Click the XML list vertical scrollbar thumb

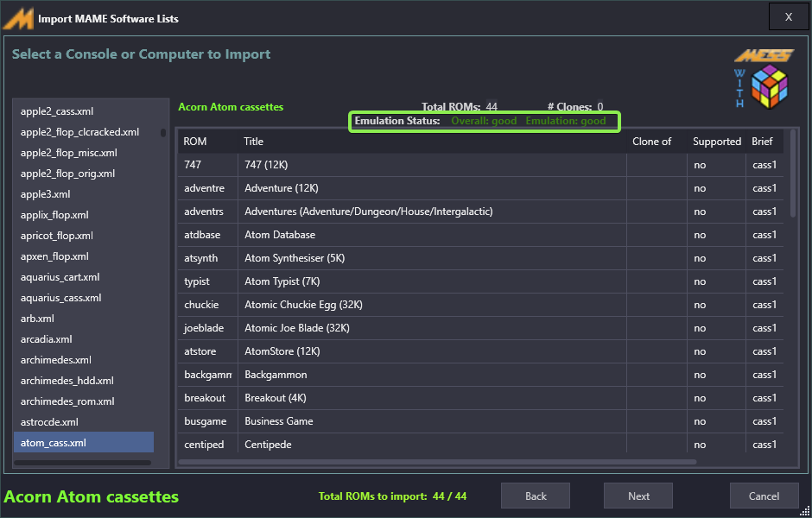tap(163, 132)
